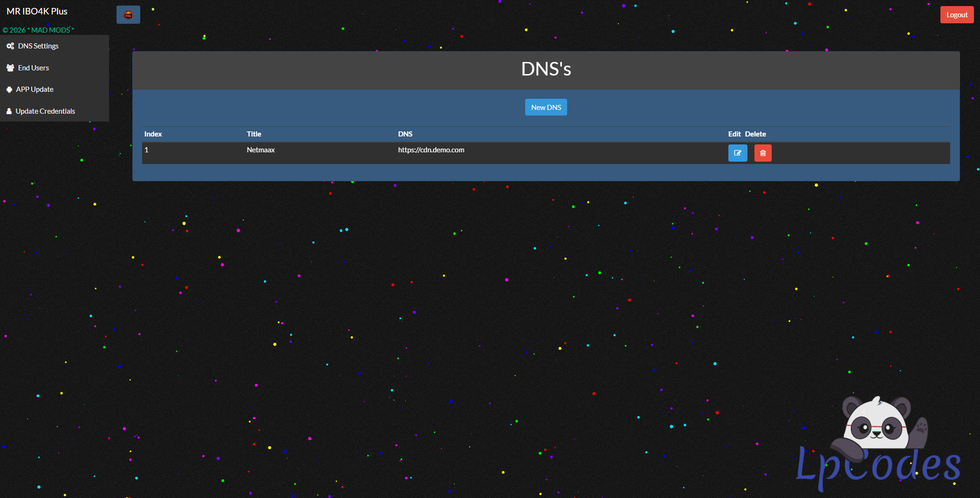Click the person icon beside Update Credentials
The image size is (980, 498).
9,111
